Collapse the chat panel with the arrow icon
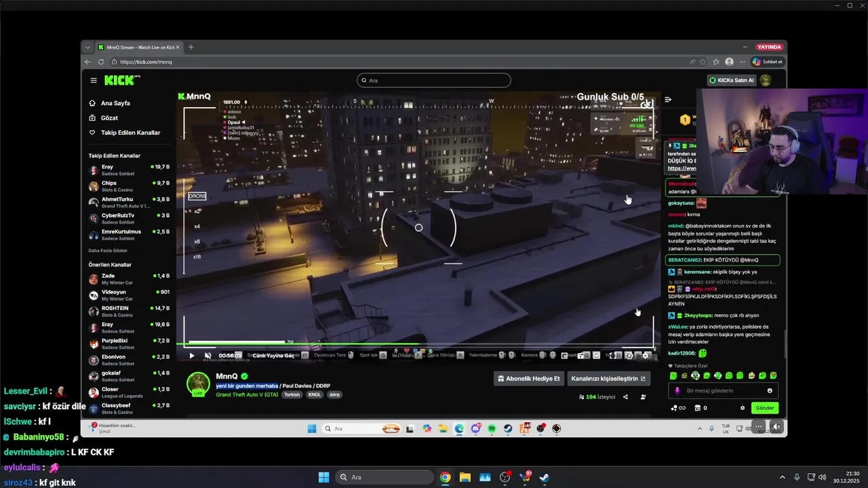Image resolution: width=868 pixels, height=488 pixels. tap(668, 100)
